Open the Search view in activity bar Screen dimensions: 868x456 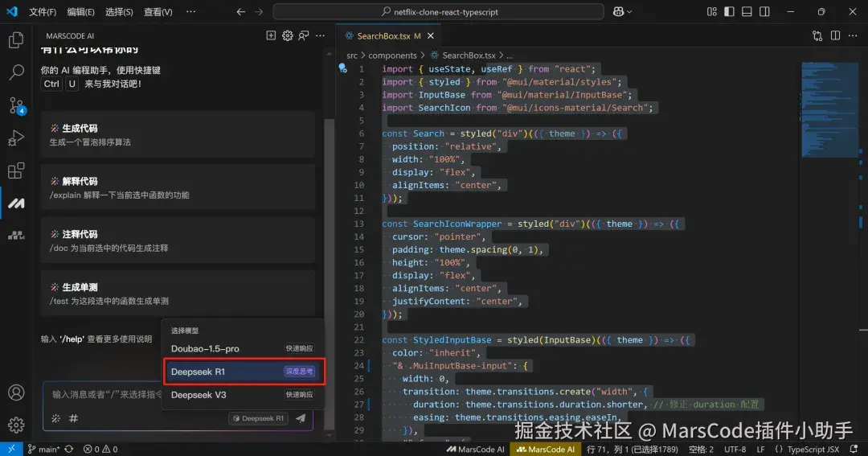coord(16,72)
